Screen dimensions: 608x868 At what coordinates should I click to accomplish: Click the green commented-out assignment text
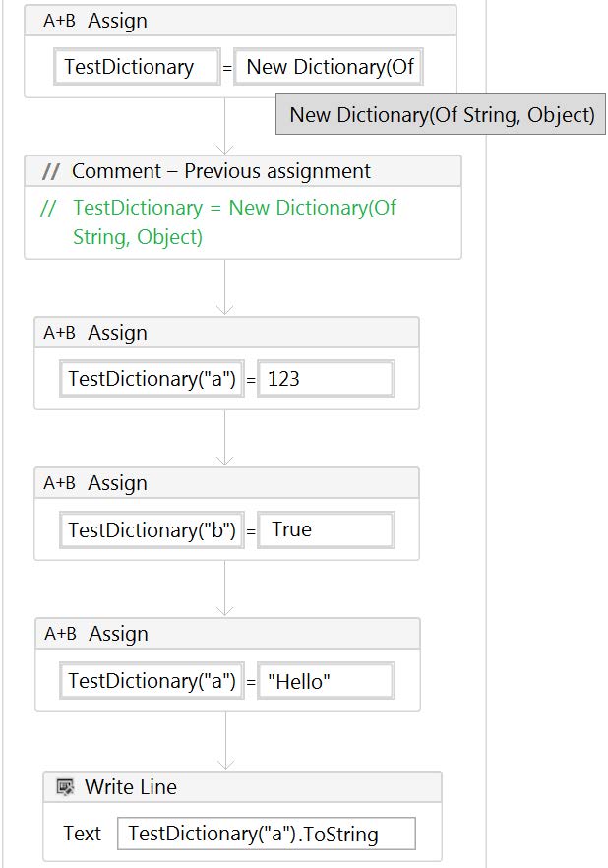tap(234, 222)
